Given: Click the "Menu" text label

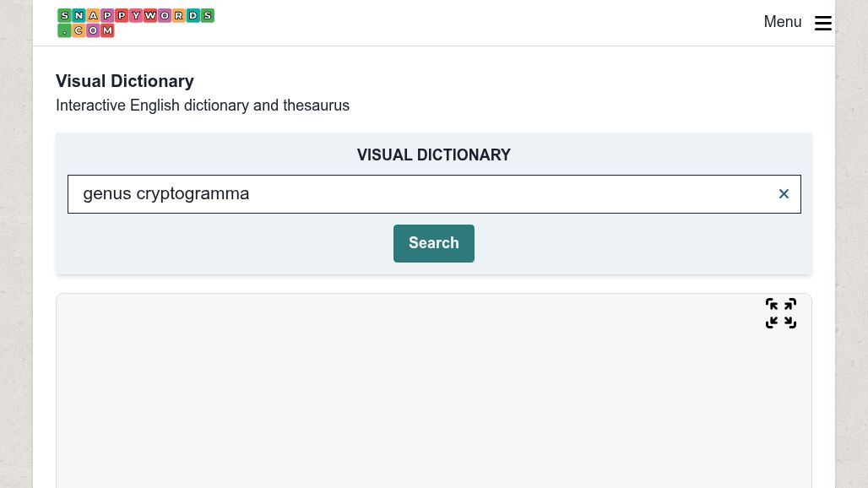Looking at the screenshot, I should tap(782, 23).
